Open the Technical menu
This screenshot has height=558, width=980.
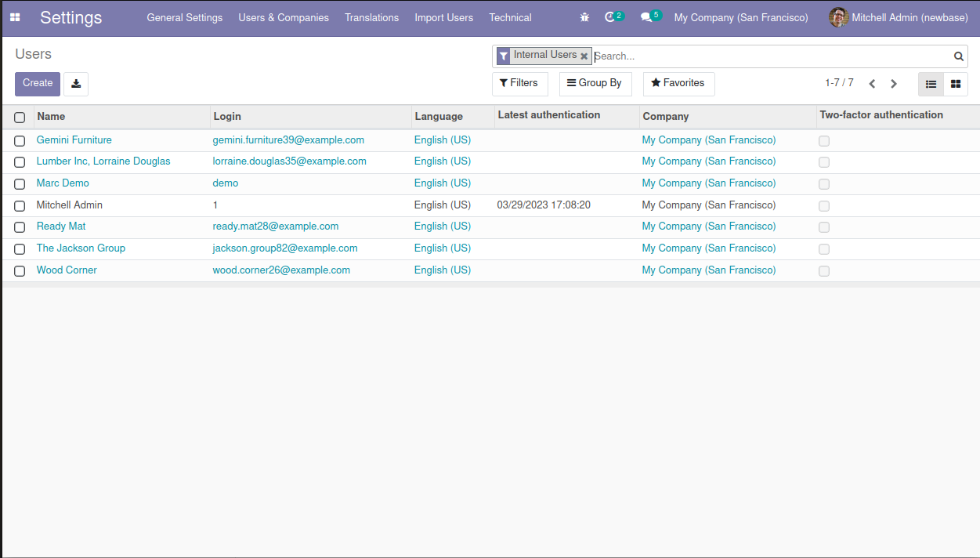point(510,17)
